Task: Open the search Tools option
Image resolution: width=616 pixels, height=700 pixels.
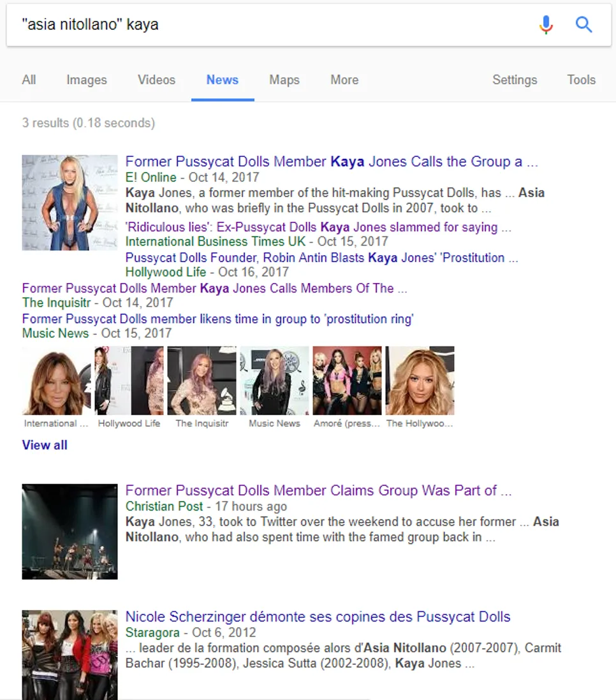Action: tap(581, 80)
